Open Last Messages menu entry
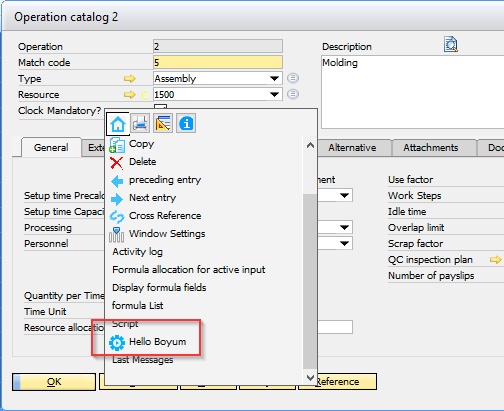This screenshot has height=411, width=504. point(143,360)
